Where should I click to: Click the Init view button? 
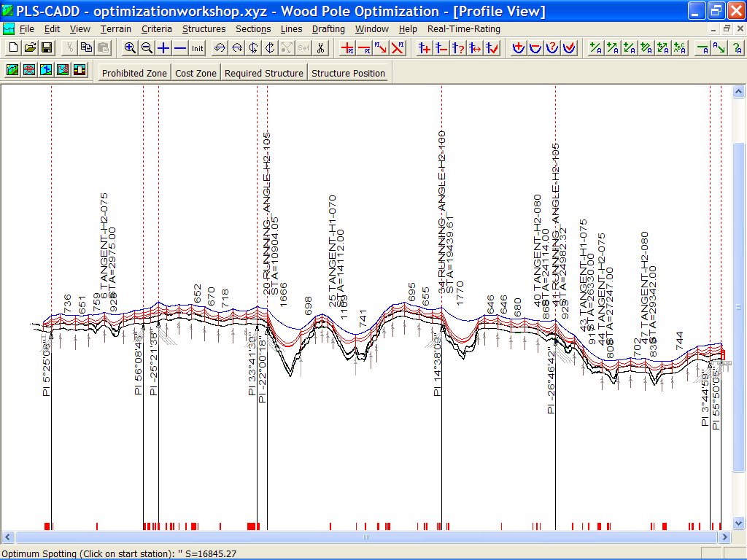coord(198,47)
